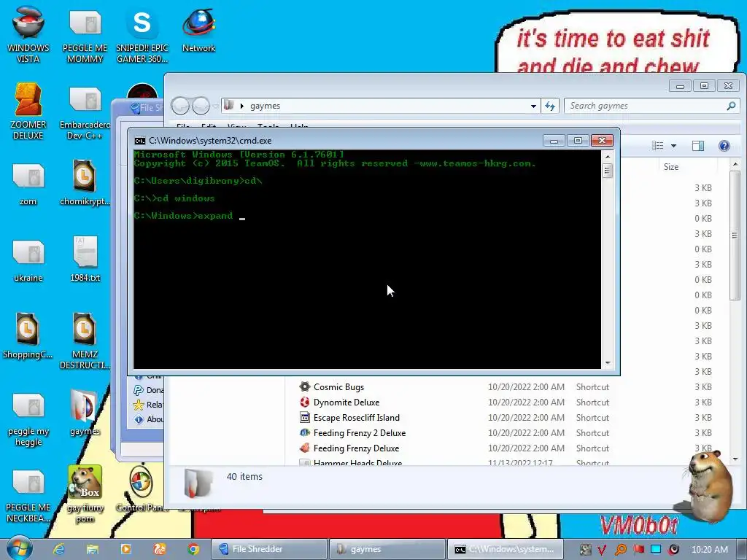Open Windows Explorer pinned taskbar icon

(x=93, y=549)
